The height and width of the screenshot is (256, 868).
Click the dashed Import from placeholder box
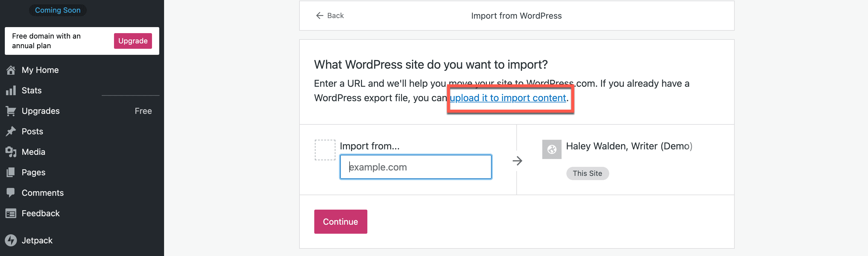(325, 150)
